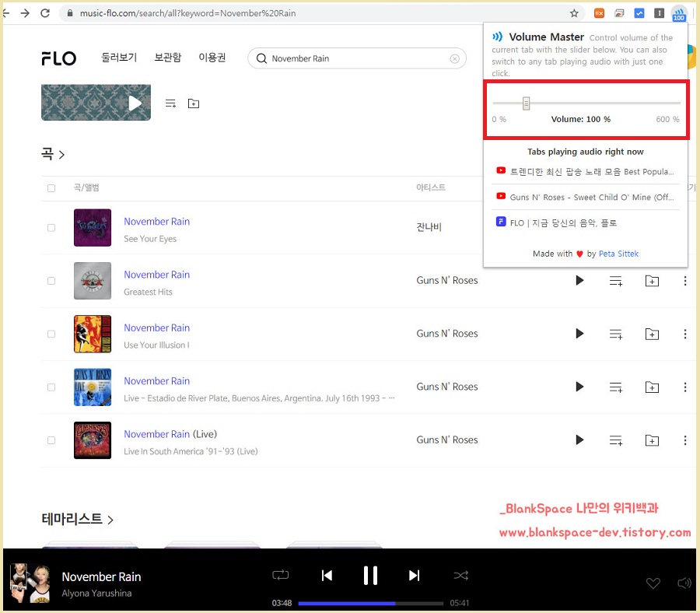Play the patterned banner album thumbnail
The height and width of the screenshot is (613, 700).
pyautogui.click(x=96, y=103)
